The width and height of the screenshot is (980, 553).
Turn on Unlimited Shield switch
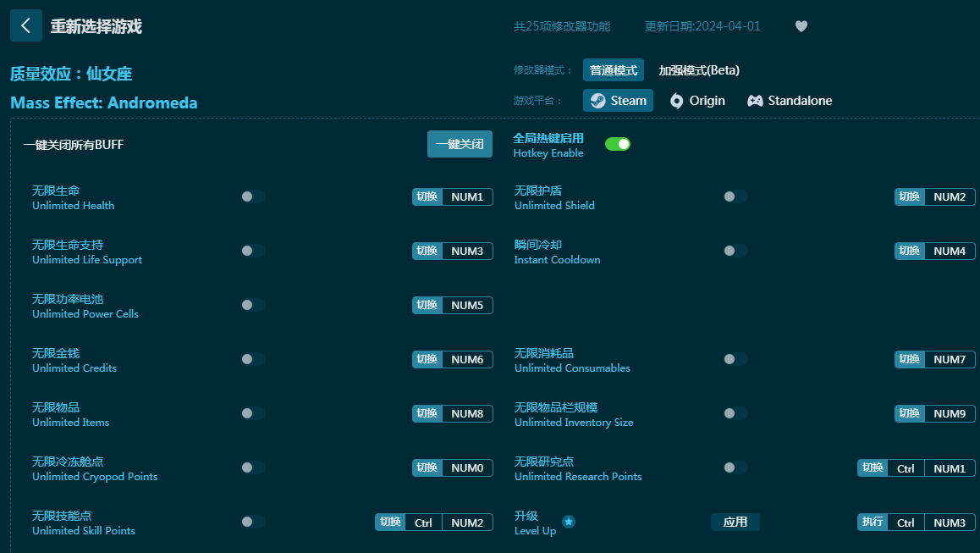tap(735, 196)
